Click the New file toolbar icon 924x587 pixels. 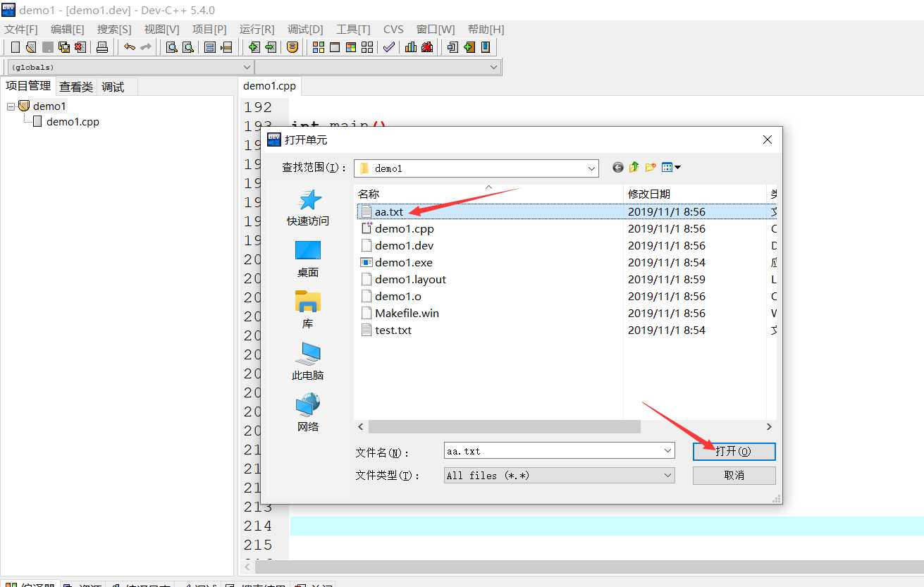tap(16, 47)
